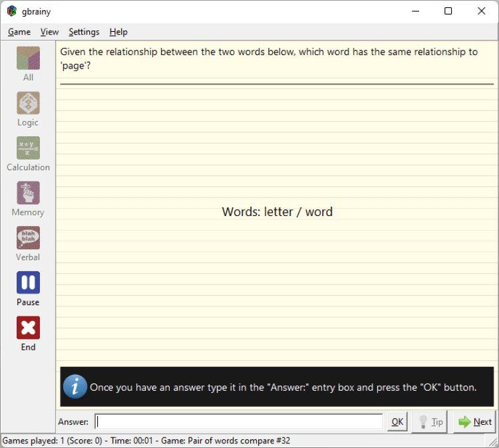Click the 'Words: letter / word' text
This screenshot has width=499, height=448.
[277, 212]
